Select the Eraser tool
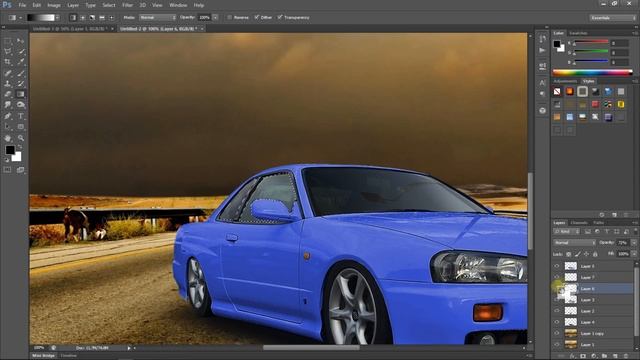The image size is (640, 360). [x=8, y=94]
